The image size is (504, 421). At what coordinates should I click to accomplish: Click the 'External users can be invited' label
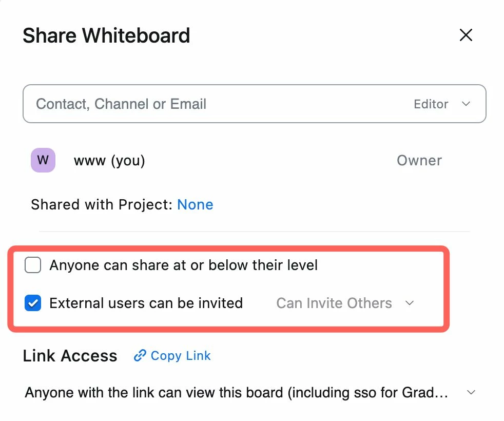[x=146, y=303]
